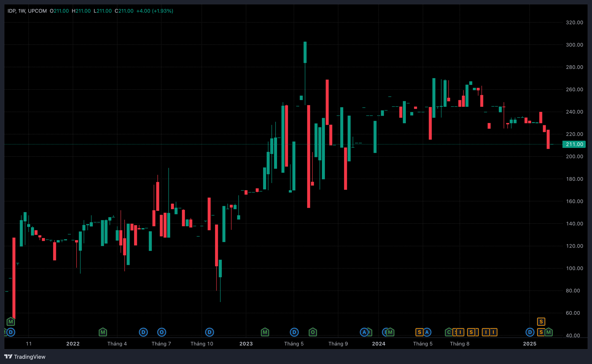592x364 pixels.
Task: Click the Tháng 4 time axis label
Action: [x=117, y=343]
